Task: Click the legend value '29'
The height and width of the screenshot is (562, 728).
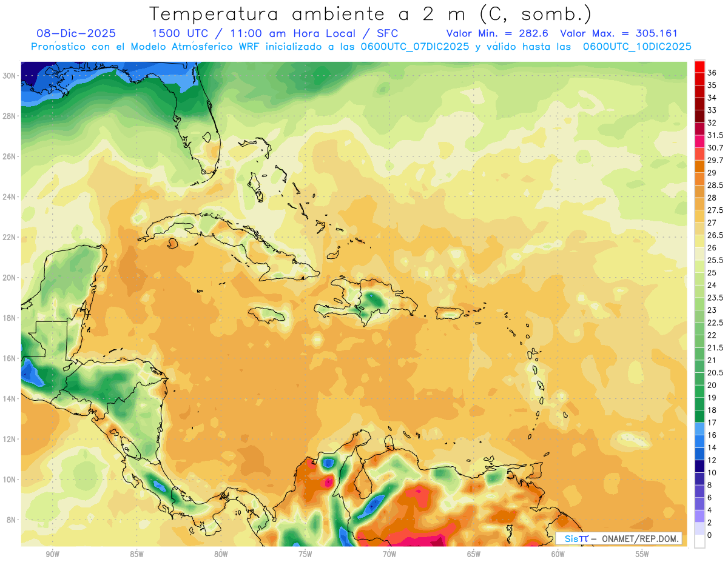Action: pos(712,173)
